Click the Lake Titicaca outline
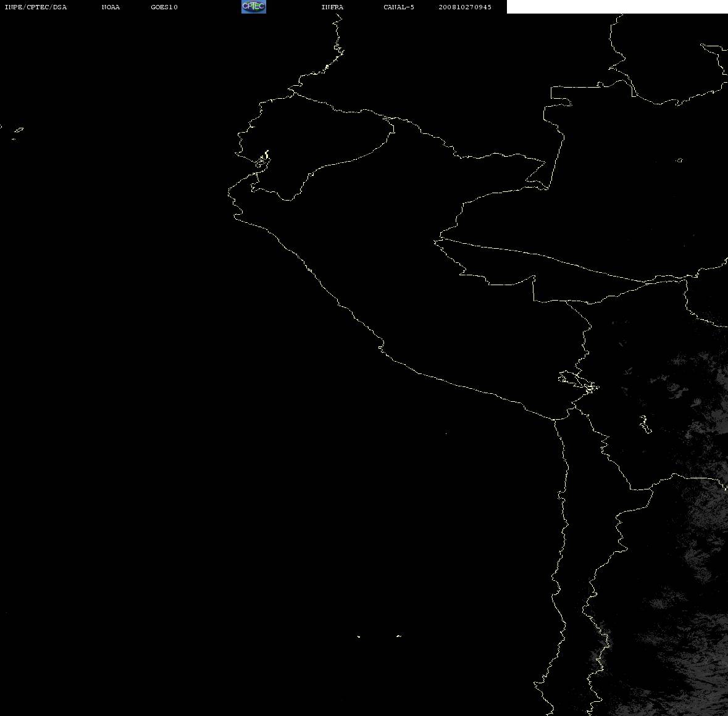This screenshot has height=716, width=728. point(579,382)
